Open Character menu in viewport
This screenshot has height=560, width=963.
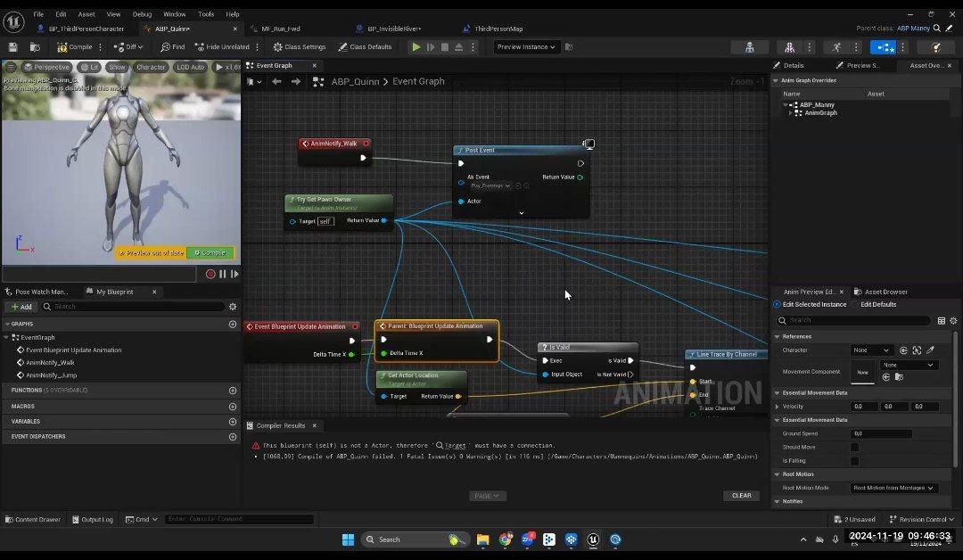pyautogui.click(x=151, y=67)
